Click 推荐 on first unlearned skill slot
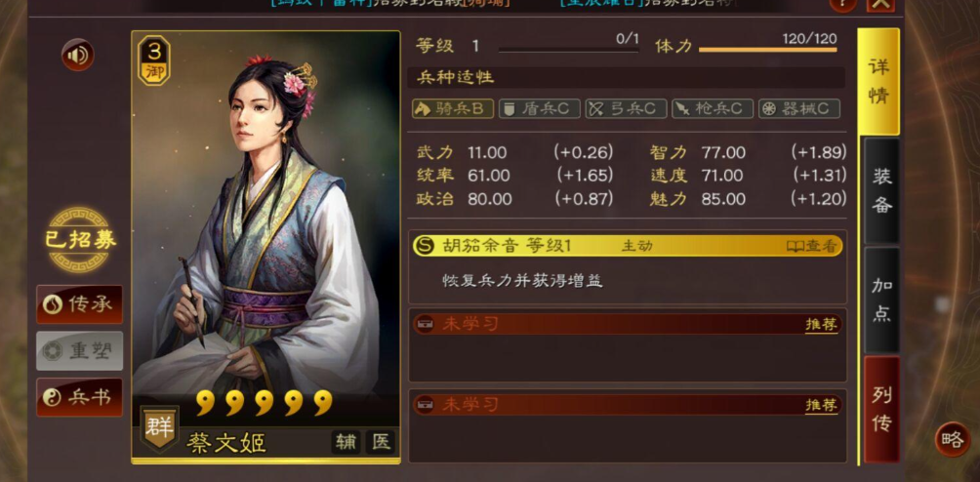 click(821, 325)
